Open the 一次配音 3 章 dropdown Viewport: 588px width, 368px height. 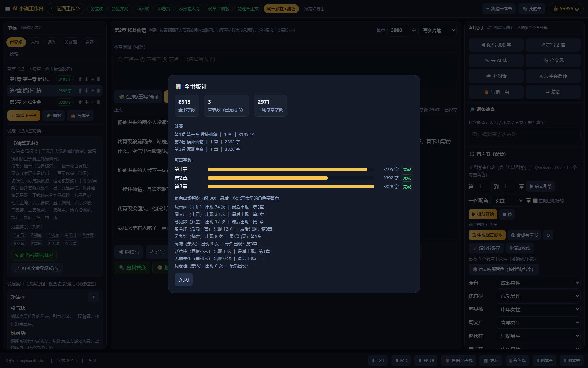coord(508,201)
